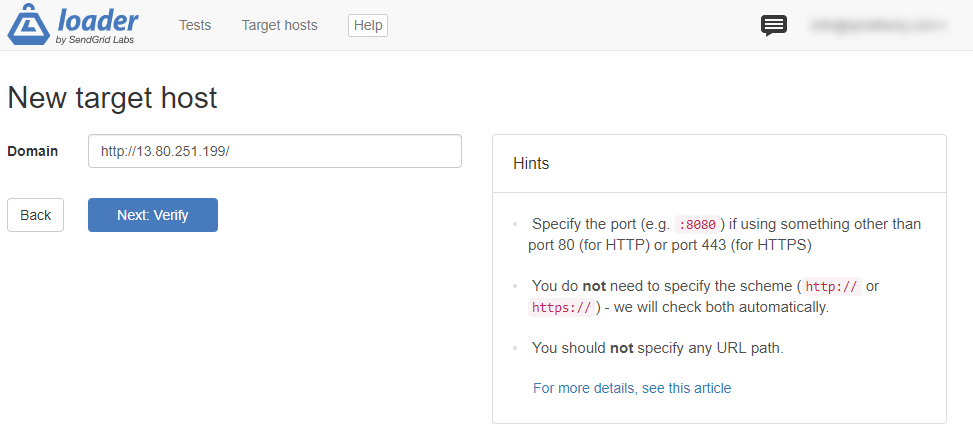Open the Tests menu item

tap(195, 25)
